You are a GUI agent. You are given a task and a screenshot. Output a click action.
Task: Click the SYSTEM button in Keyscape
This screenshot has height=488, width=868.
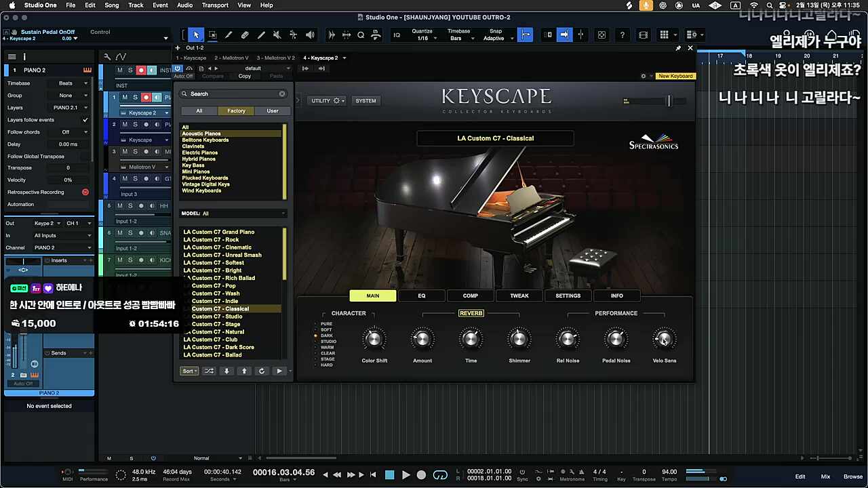point(366,101)
